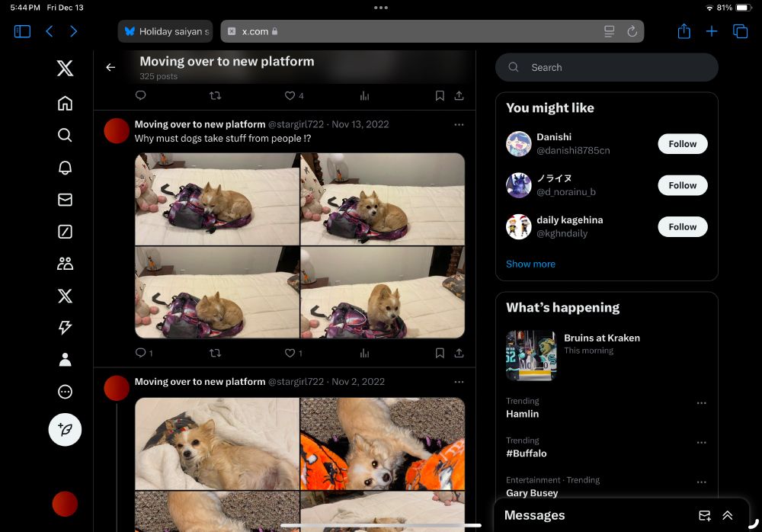Open bottom-left dog photo in Nov 13 post

217,292
